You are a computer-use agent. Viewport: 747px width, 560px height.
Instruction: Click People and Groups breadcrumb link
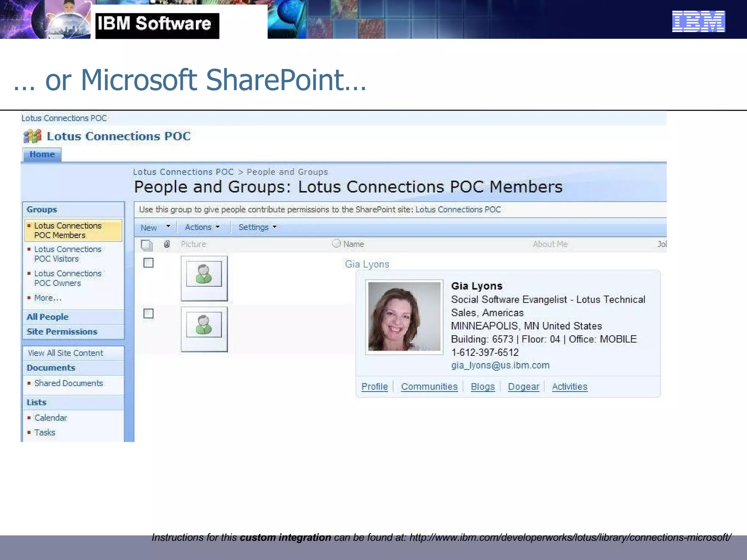pyautogui.click(x=287, y=172)
